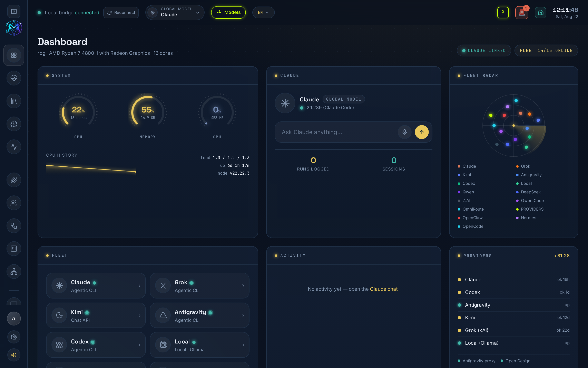Open the alerts siren icon with badge

pyautogui.click(x=522, y=12)
